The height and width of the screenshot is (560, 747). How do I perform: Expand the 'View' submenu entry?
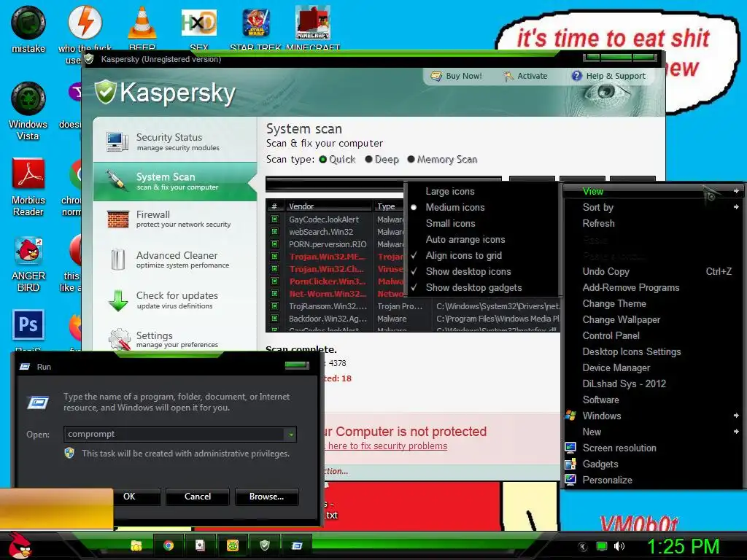pyautogui.click(x=653, y=192)
